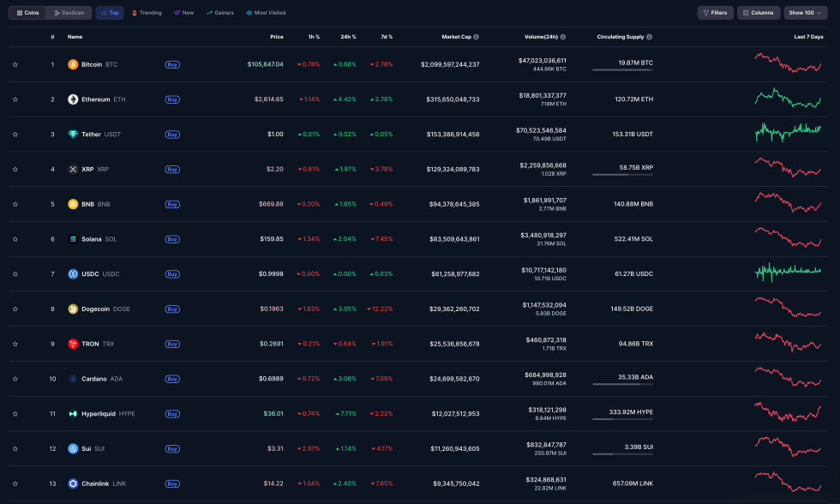Click the Tether coin icon
The height and width of the screenshot is (504, 840).
pos(73,135)
